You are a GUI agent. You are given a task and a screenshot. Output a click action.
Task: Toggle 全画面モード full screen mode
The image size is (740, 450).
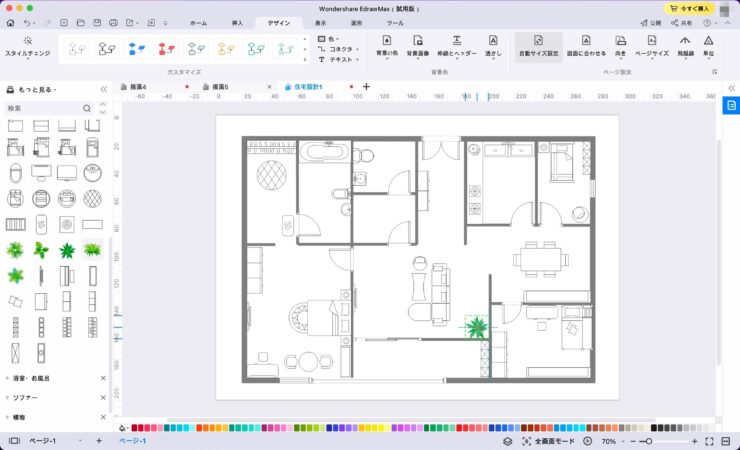[x=548, y=441]
